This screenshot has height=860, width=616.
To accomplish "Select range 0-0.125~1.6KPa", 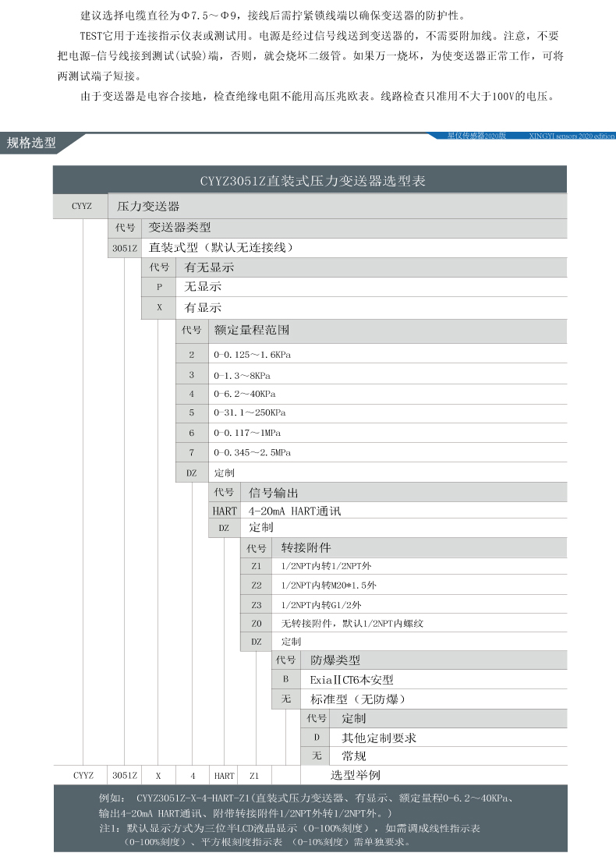I will tap(253, 355).
